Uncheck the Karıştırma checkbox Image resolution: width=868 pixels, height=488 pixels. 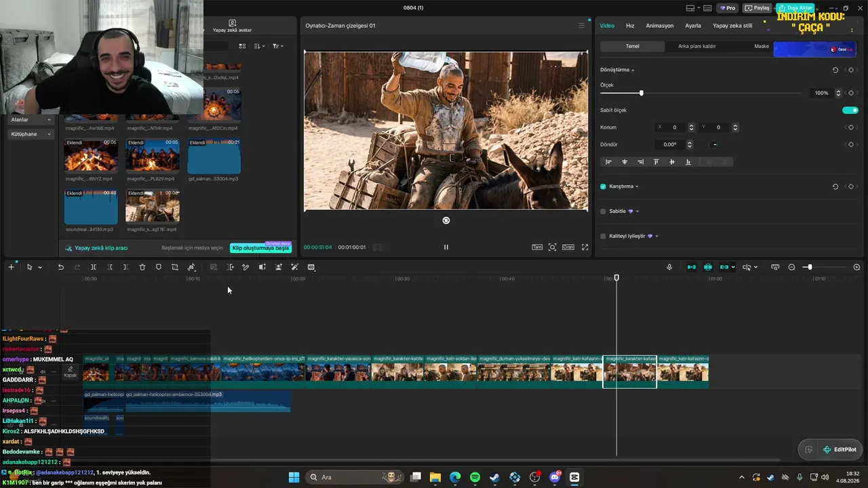click(x=603, y=186)
